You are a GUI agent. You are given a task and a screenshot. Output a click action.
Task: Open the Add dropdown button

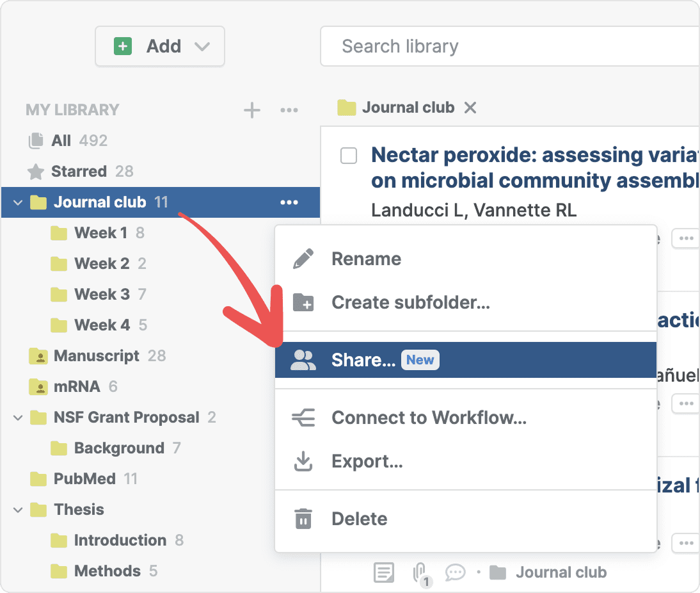point(160,46)
